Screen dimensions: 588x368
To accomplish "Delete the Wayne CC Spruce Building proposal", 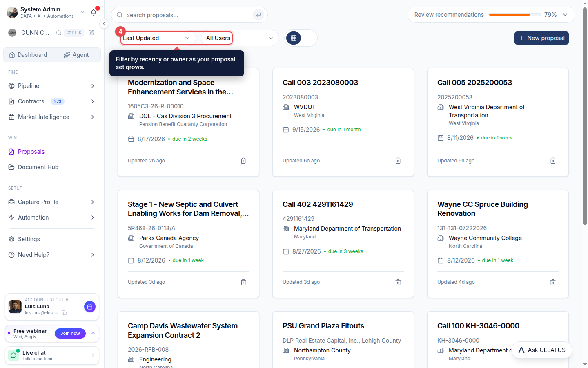I will (553, 282).
